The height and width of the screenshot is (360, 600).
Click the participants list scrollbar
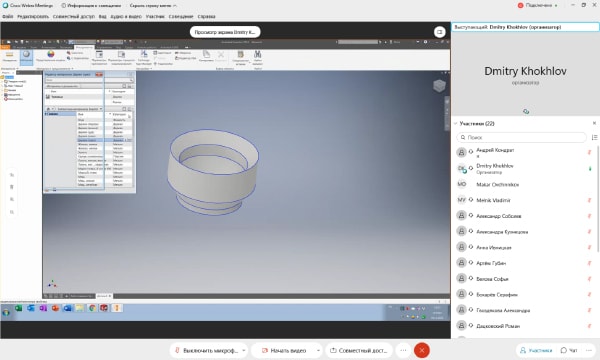tap(598, 198)
